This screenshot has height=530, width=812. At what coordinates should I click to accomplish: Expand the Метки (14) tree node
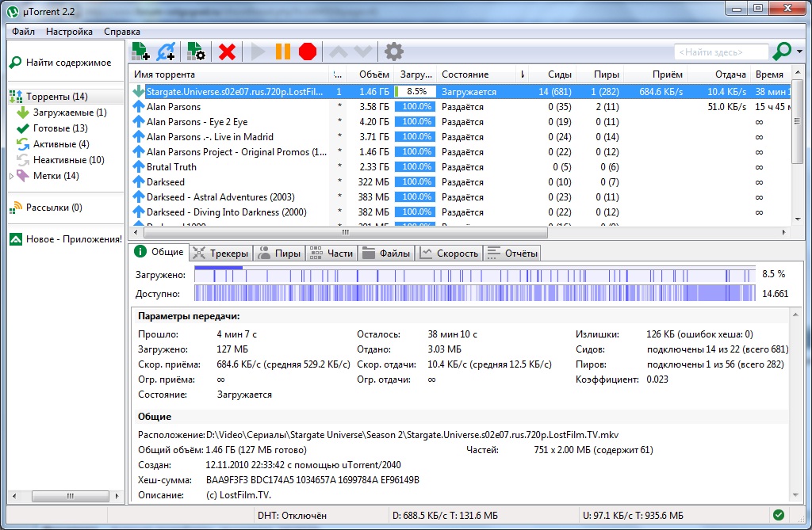coord(11,176)
